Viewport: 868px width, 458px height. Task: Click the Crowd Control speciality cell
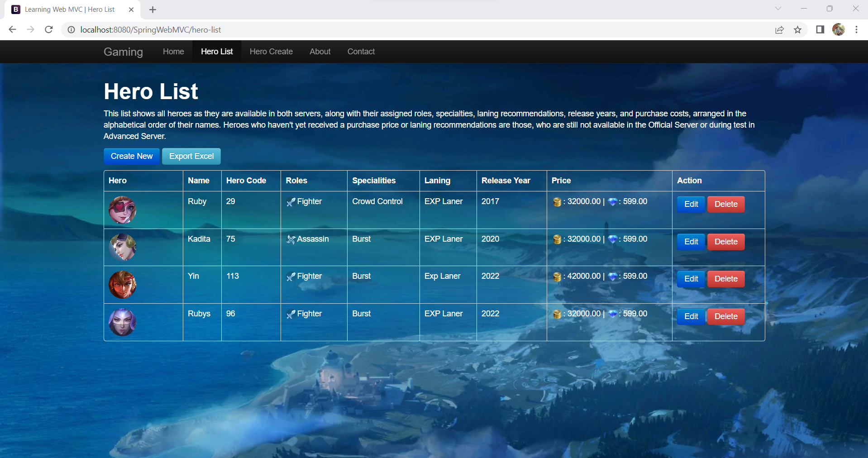coord(383,210)
